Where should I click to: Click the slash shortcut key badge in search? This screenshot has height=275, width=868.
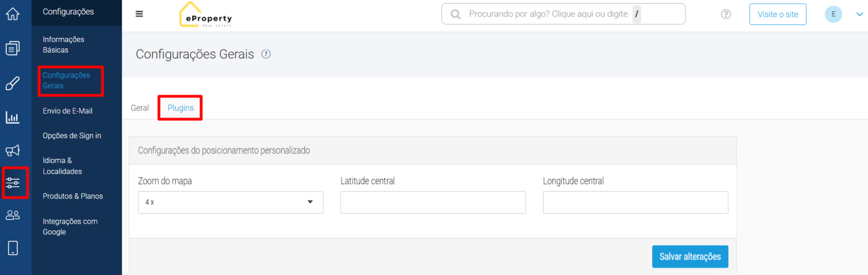pyautogui.click(x=637, y=14)
